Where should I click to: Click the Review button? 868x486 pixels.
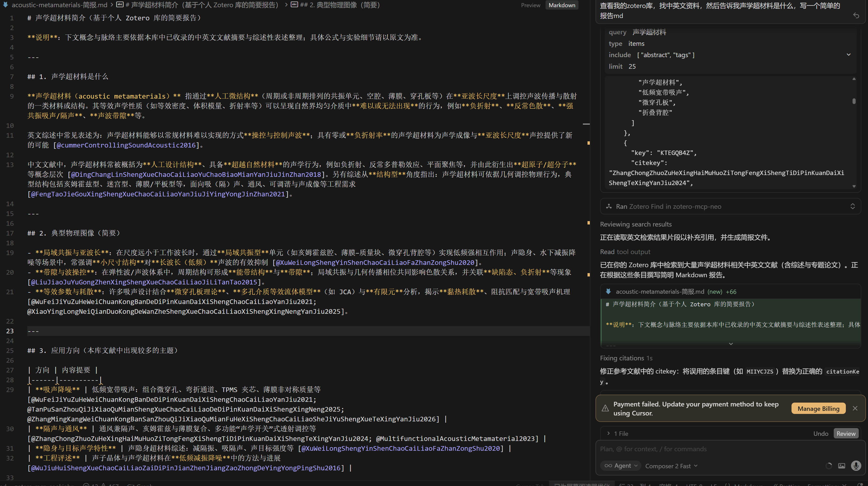coord(846,433)
